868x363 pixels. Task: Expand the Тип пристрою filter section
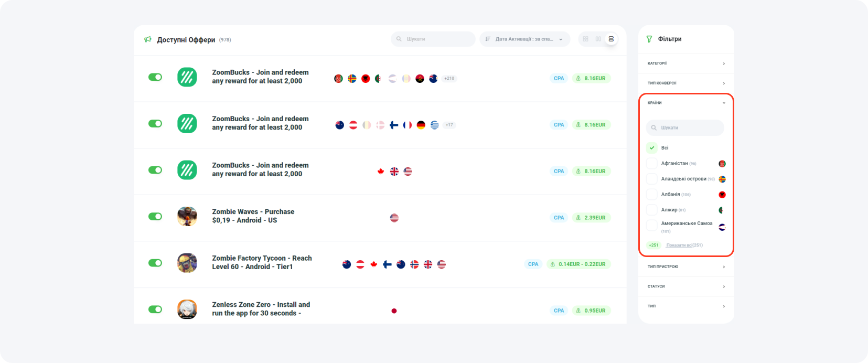(686, 266)
